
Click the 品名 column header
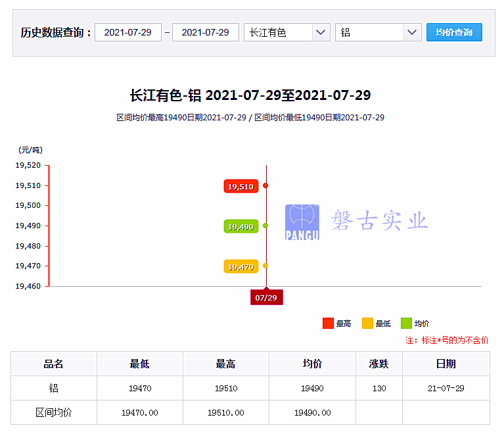[x=54, y=364]
